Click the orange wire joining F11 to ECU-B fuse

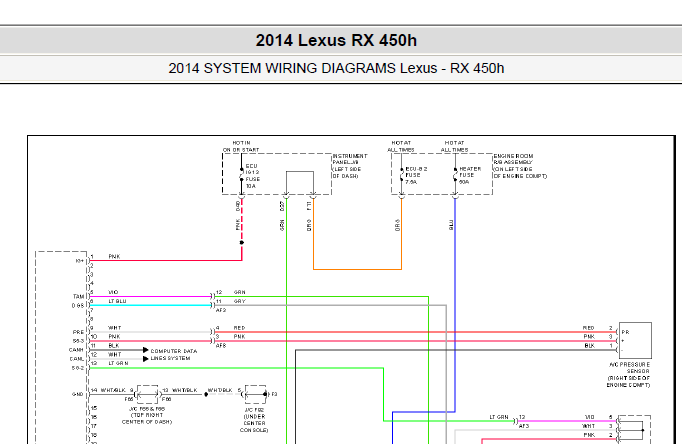(357, 269)
